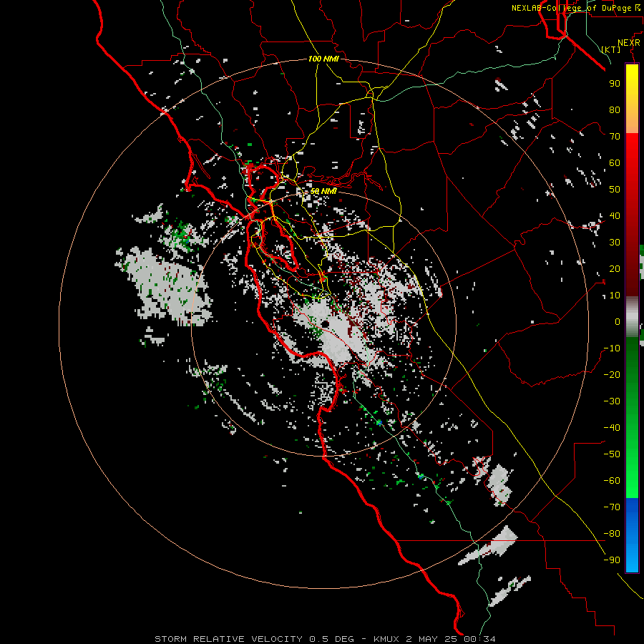644x644 pixels.
Task: Click the [KT] units label
Action: tap(611, 49)
